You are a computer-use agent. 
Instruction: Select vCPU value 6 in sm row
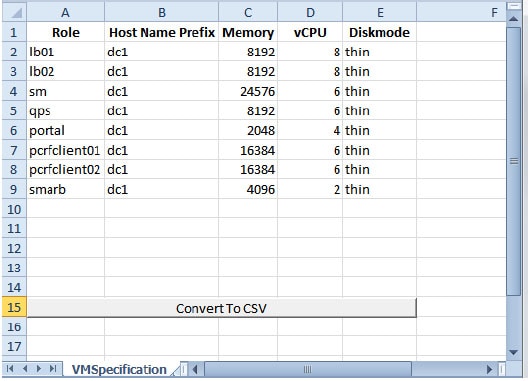[x=310, y=91]
